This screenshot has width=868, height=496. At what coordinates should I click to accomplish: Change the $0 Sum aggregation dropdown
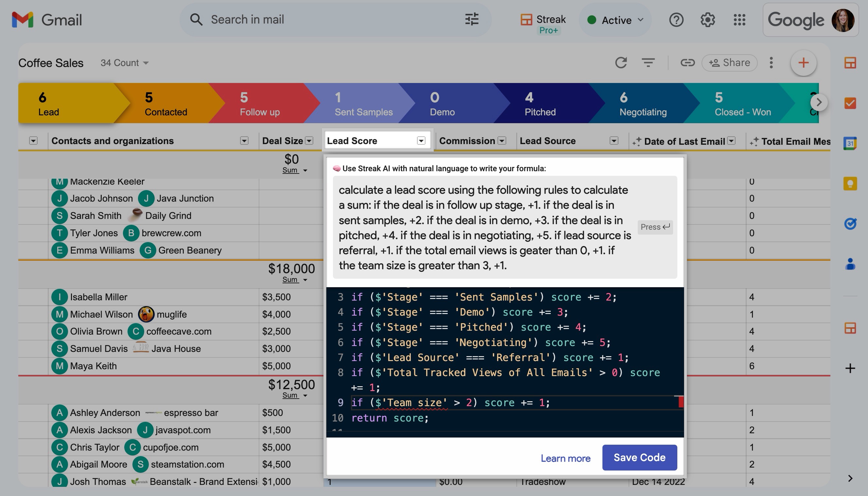[x=295, y=170]
